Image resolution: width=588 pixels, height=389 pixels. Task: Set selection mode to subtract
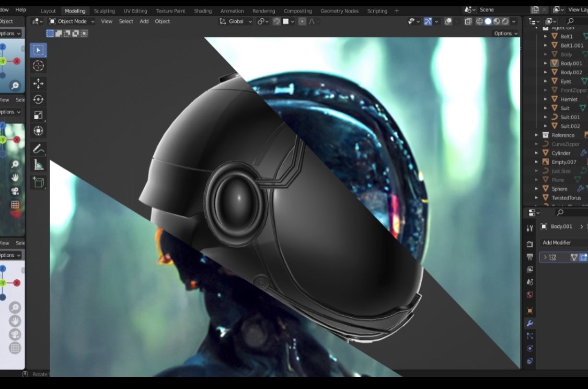pyautogui.click(x=67, y=33)
